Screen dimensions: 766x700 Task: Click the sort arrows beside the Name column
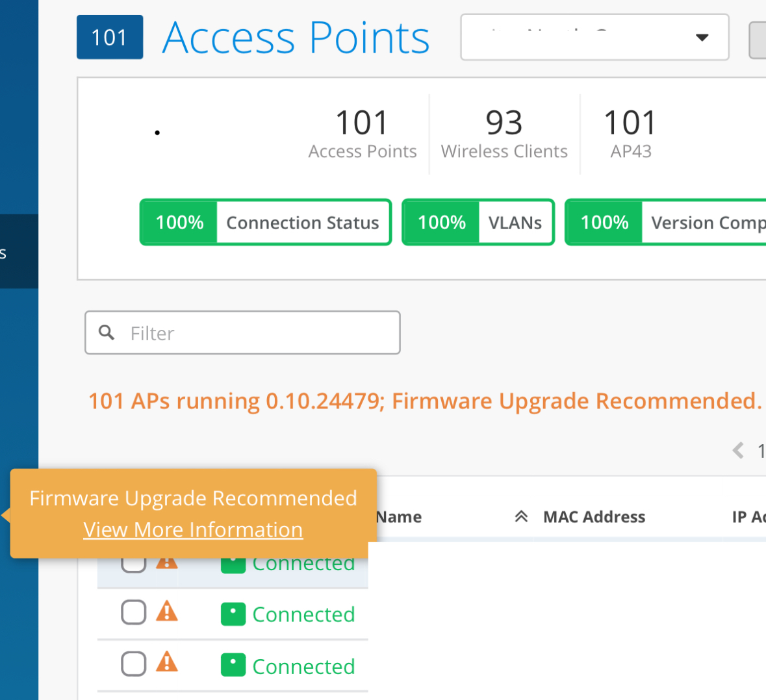(521, 517)
